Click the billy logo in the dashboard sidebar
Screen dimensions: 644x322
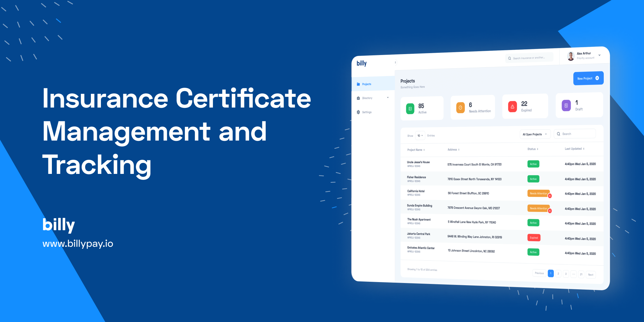coord(362,63)
